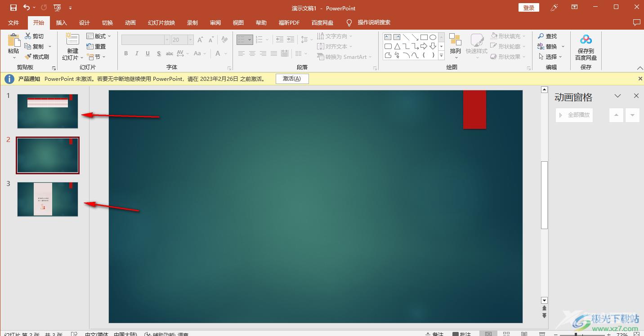The image size is (644, 336).
Task: Move animation up arrow button
Action: click(616, 115)
